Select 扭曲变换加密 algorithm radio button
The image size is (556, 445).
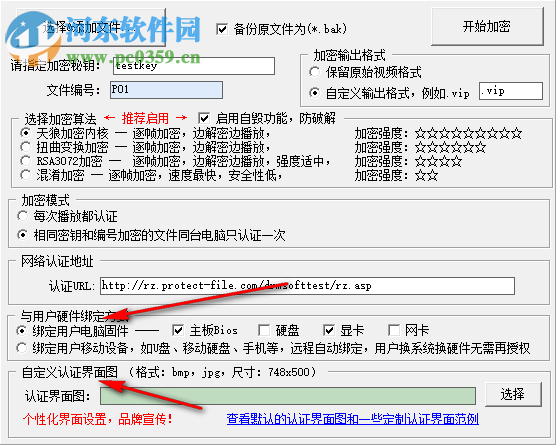pos(26,147)
